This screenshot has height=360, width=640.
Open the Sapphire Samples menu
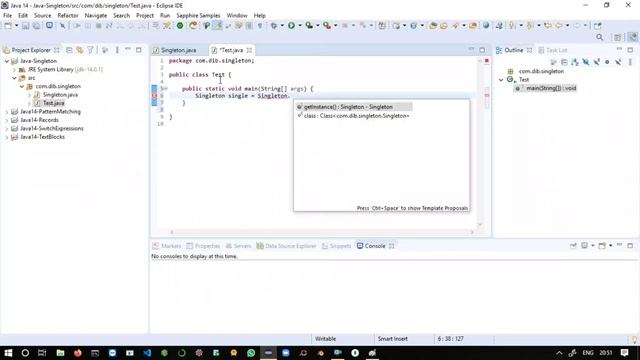click(198, 16)
